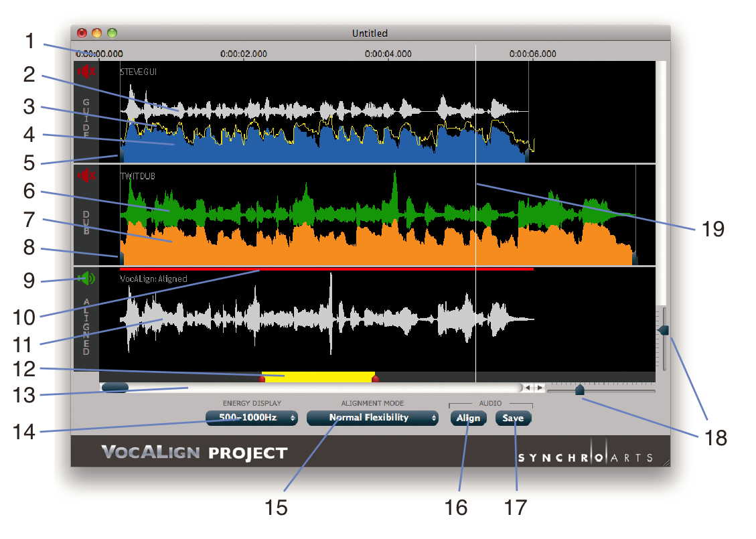Click the yellow playback selection bar

(x=318, y=376)
